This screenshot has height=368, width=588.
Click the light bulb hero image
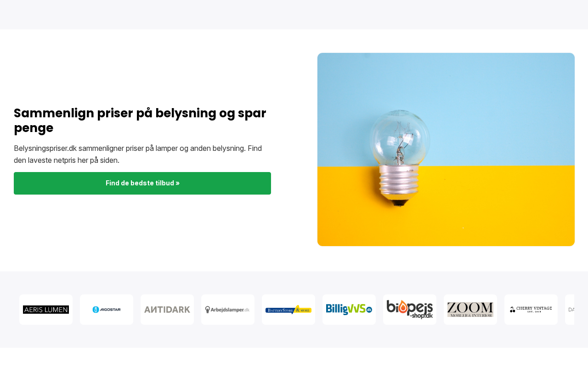(446, 149)
